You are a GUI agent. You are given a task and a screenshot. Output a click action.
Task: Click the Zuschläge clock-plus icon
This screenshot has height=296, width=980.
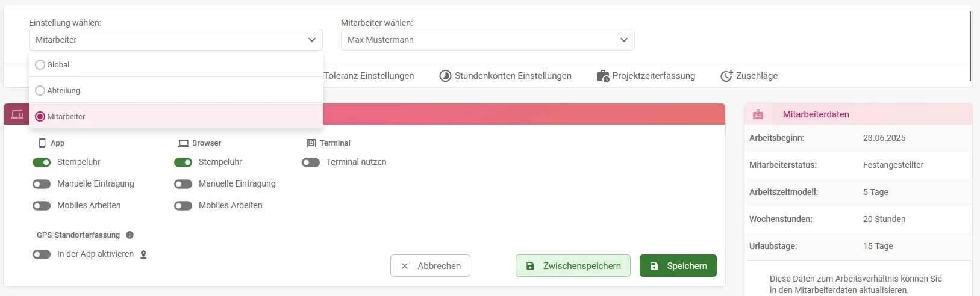click(x=726, y=76)
